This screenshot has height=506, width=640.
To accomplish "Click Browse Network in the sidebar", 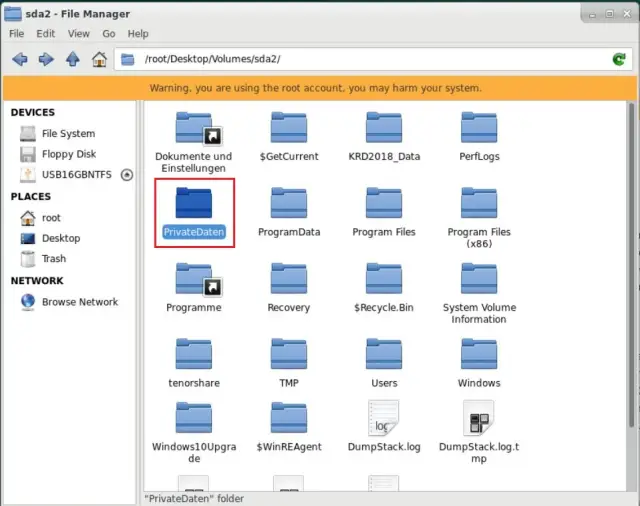I will (x=79, y=302).
